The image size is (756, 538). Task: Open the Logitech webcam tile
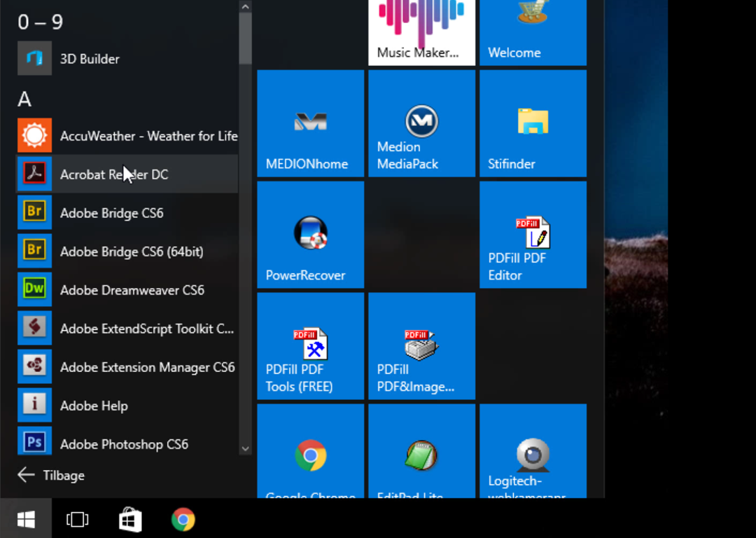(533, 451)
